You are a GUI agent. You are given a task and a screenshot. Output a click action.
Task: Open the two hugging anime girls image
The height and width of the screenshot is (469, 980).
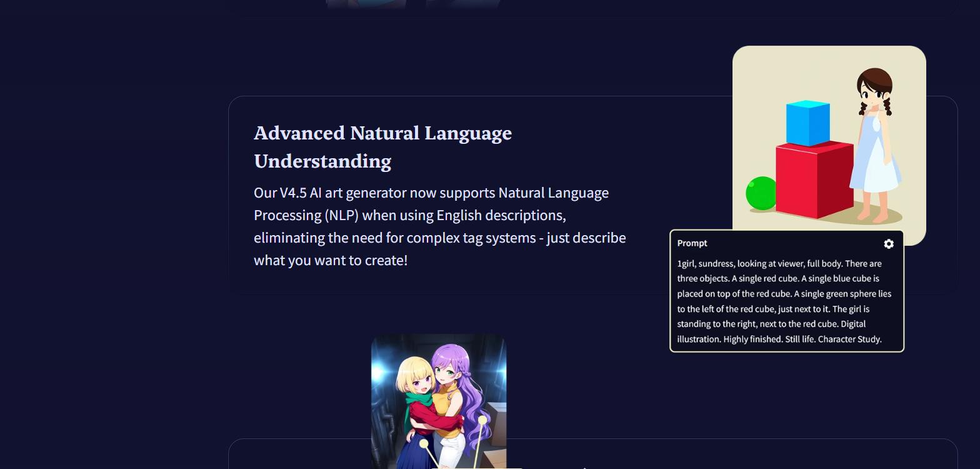tap(439, 401)
